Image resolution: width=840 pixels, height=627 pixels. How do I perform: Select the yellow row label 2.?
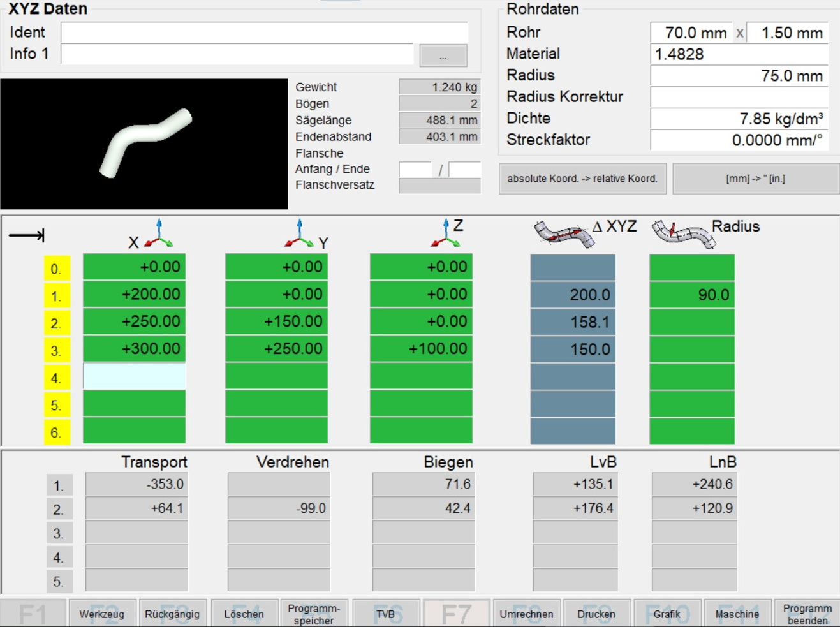(56, 323)
